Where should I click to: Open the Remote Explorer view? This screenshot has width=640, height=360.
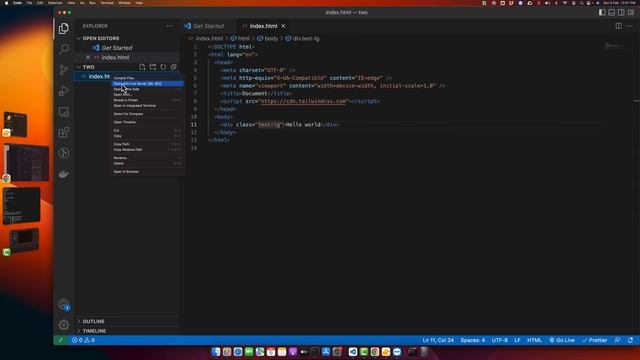64,111
